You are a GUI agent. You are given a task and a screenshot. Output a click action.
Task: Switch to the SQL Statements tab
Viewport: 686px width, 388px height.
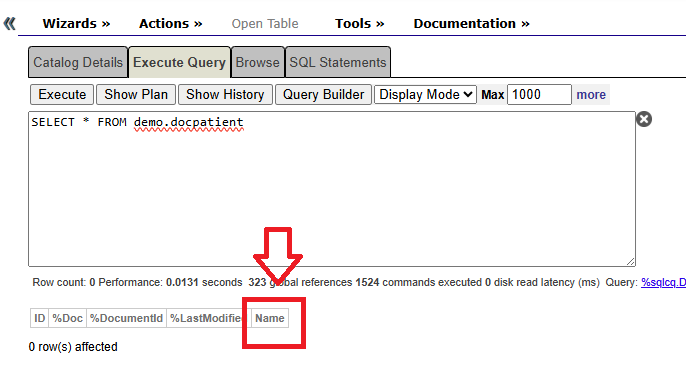[338, 62]
